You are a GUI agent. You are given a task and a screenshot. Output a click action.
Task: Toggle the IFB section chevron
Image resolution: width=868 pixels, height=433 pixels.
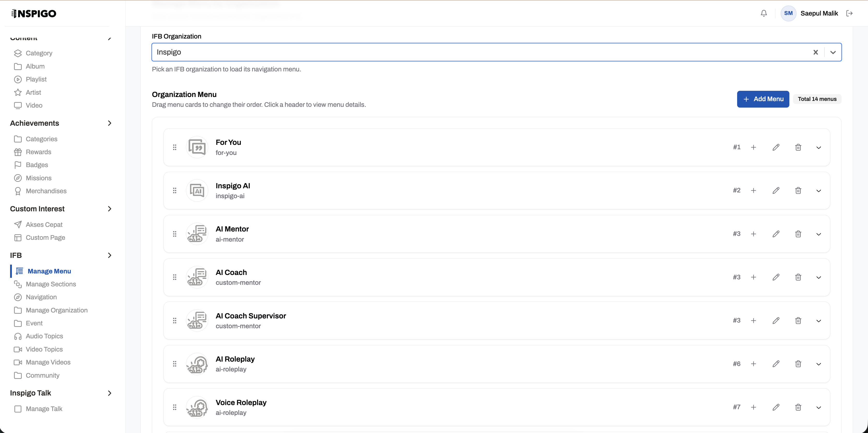point(109,255)
